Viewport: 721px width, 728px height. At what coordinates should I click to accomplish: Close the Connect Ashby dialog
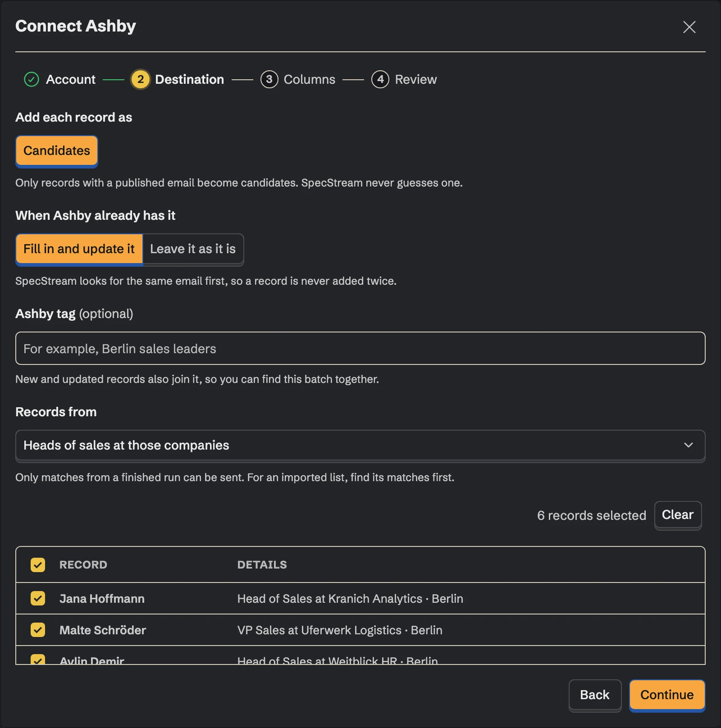[689, 27]
